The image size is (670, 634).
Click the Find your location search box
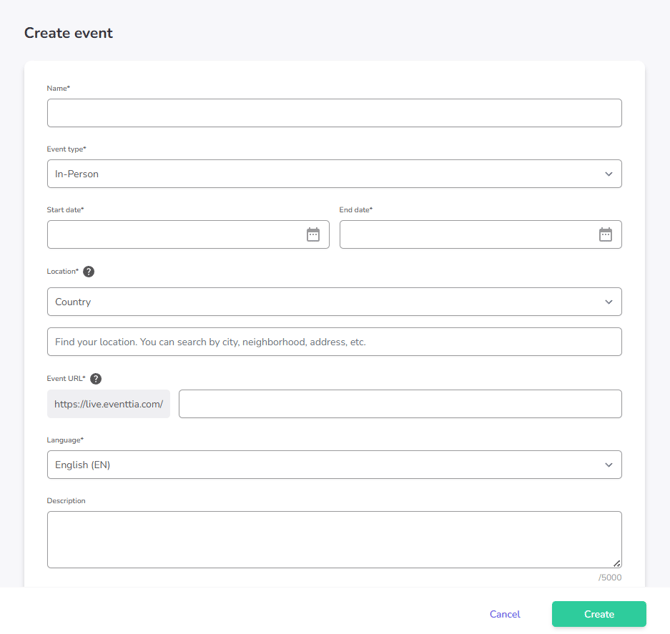pos(334,342)
